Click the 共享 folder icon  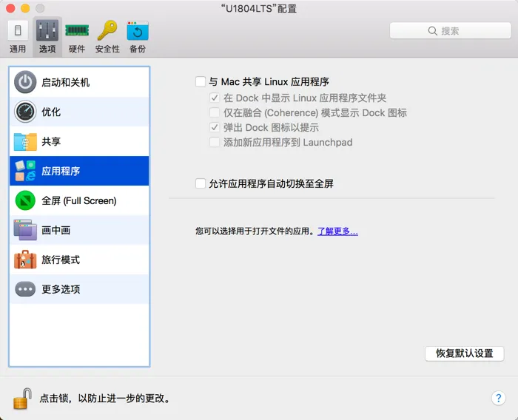coord(25,141)
